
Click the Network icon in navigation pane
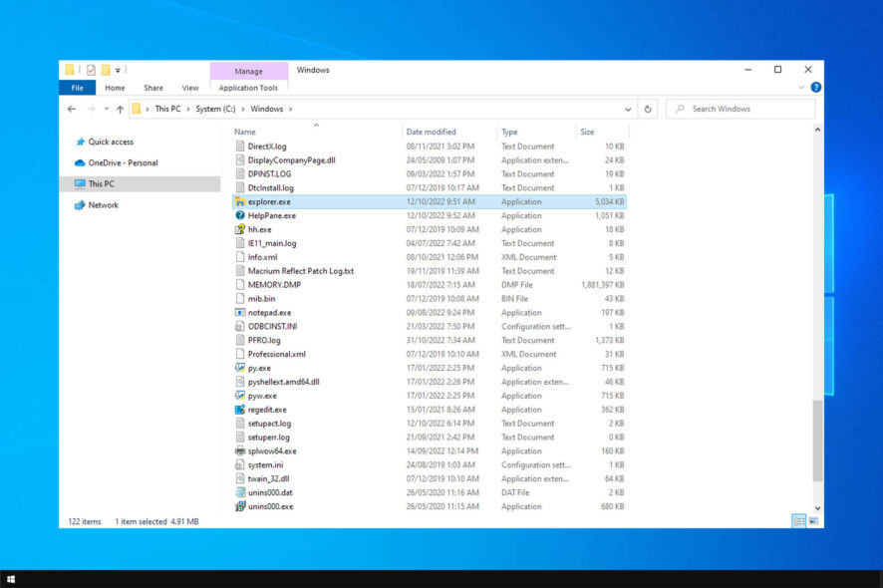[80, 205]
